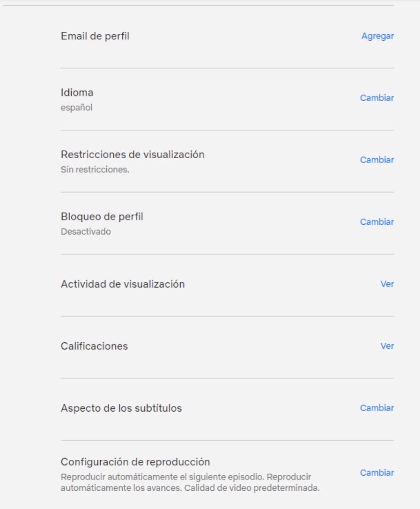The height and width of the screenshot is (509, 420).
Task: Click Ver for Actividad de visualización
Action: tap(387, 284)
